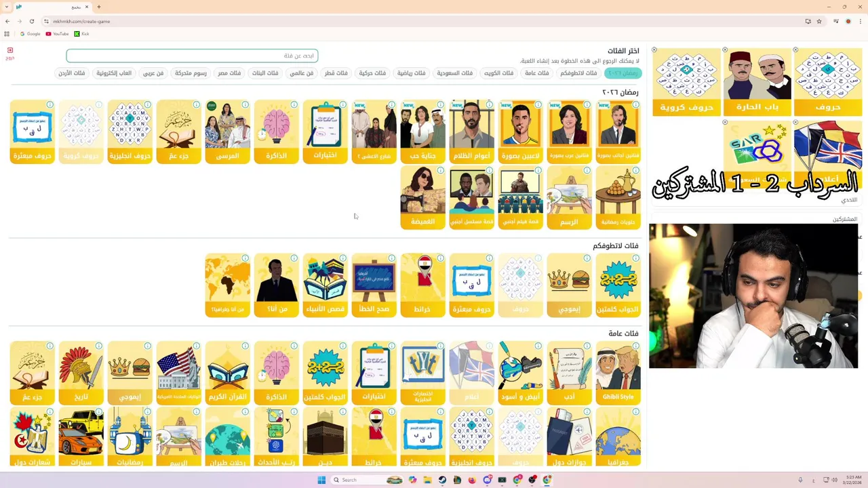Image resolution: width=868 pixels, height=488 pixels.
Task: Open a new browser tab
Action: click(99, 7)
